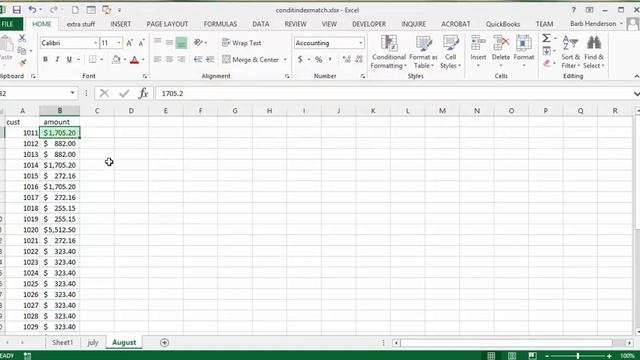Viewport: 640px width, 360px height.
Task: Open the July sheet tab
Action: point(93,342)
